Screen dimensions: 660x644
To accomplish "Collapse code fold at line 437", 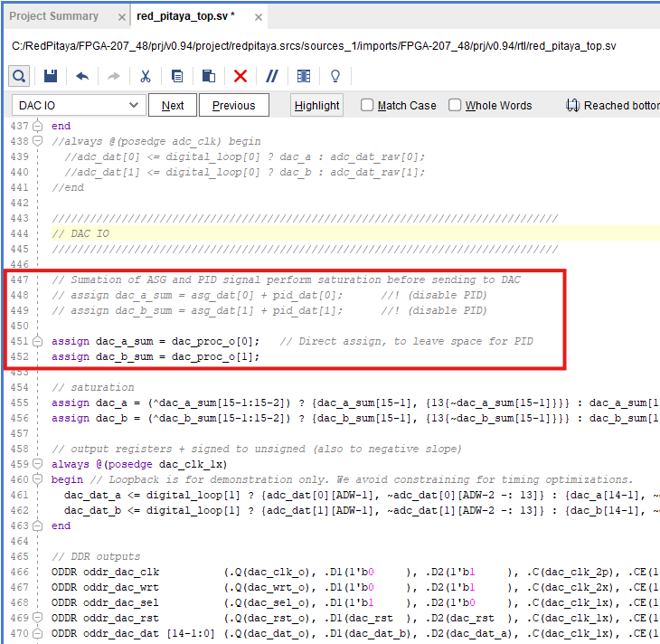I will pyautogui.click(x=37, y=126).
